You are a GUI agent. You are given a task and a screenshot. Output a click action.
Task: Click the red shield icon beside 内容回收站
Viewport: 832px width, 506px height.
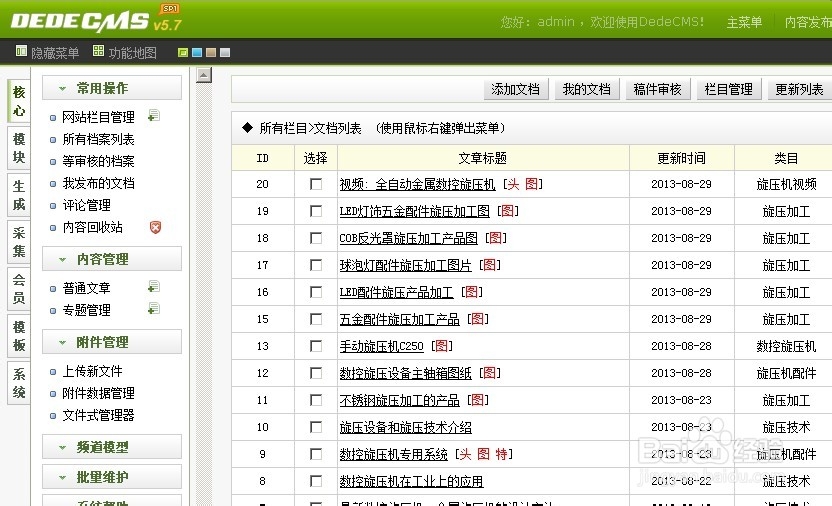(x=155, y=227)
